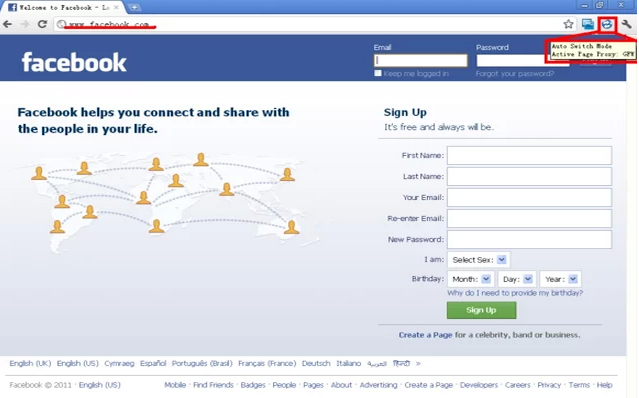Switch language to Italiano
This screenshot has height=398, width=639.
point(348,363)
